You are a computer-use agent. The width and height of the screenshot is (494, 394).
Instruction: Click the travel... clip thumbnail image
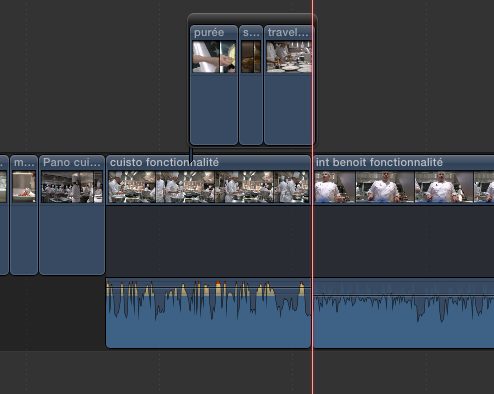289,56
